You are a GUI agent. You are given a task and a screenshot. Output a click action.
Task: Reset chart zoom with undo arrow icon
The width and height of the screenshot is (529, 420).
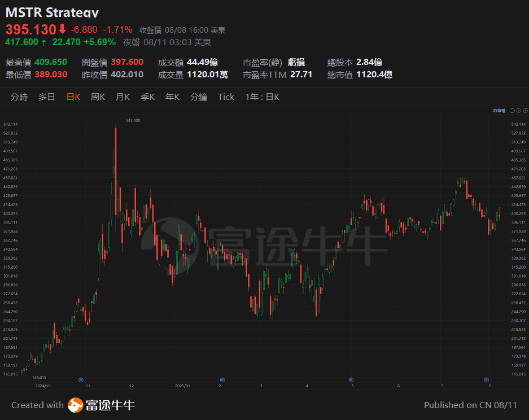coord(512,111)
